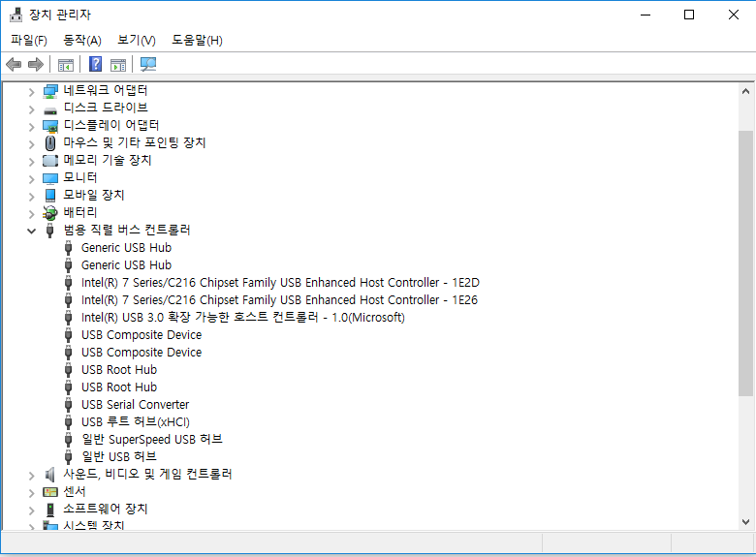Toggle the console tree pane toolbar icon
The height and width of the screenshot is (557, 756).
click(66, 65)
